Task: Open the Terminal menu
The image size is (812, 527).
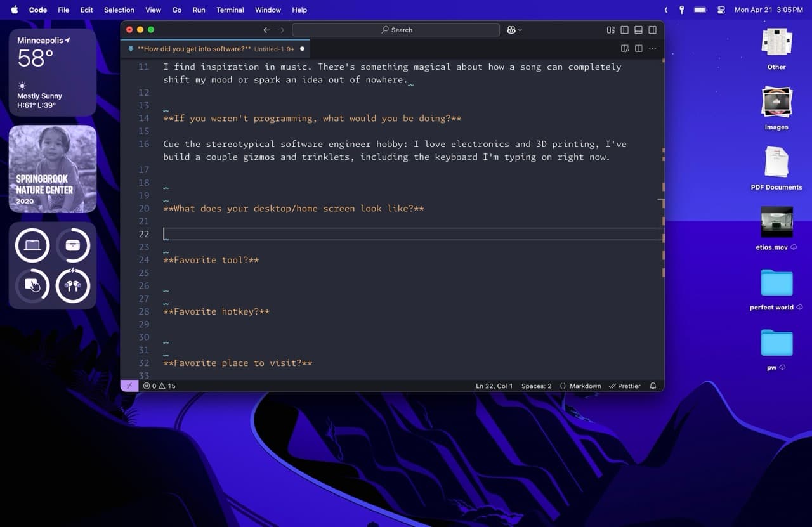Action: pyautogui.click(x=230, y=10)
